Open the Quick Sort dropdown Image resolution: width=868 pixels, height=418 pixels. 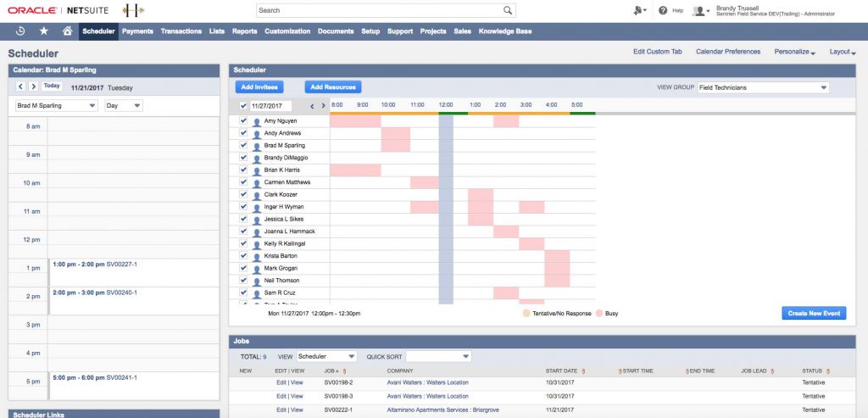point(438,357)
